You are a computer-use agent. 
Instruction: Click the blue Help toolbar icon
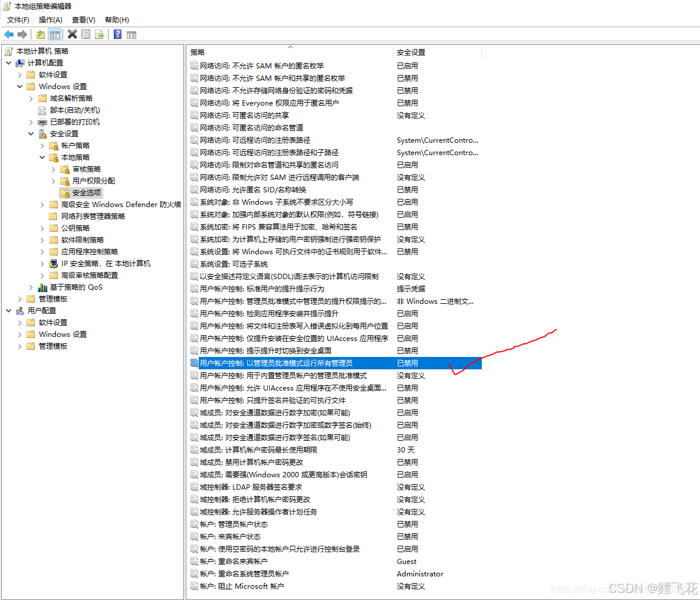[x=117, y=34]
